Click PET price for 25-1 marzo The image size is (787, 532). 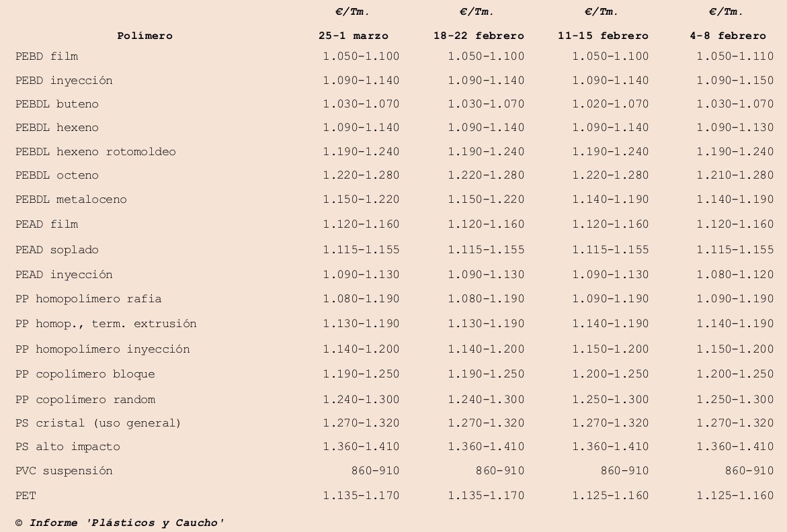tap(361, 496)
